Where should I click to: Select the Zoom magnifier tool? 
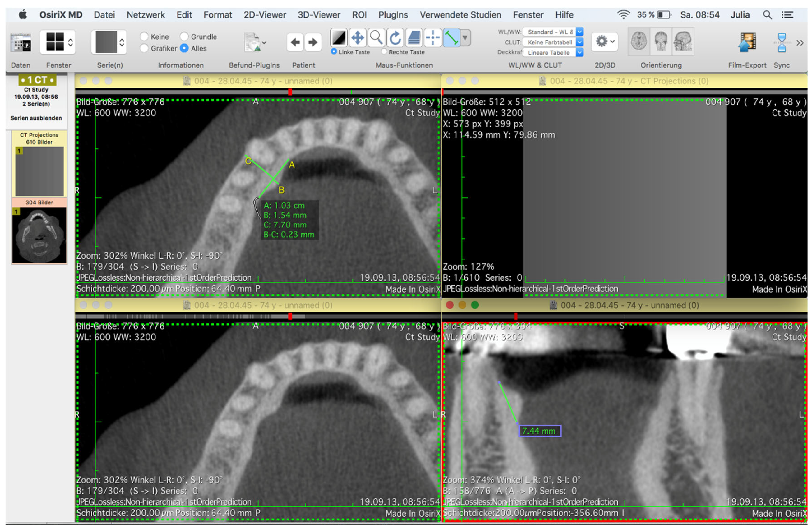pyautogui.click(x=376, y=37)
